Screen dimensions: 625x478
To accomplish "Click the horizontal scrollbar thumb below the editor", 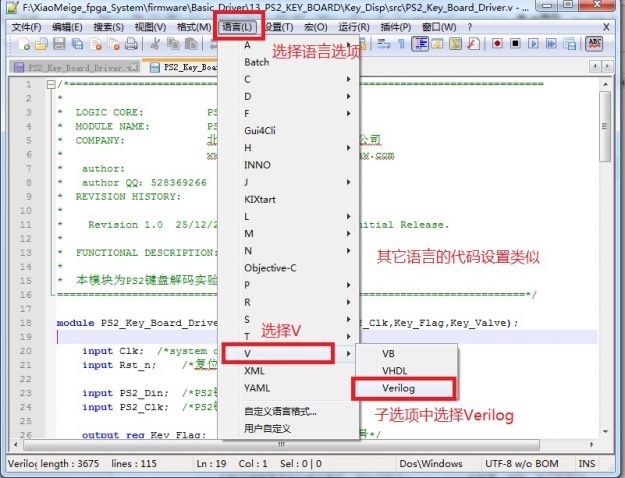I will pos(281,444).
